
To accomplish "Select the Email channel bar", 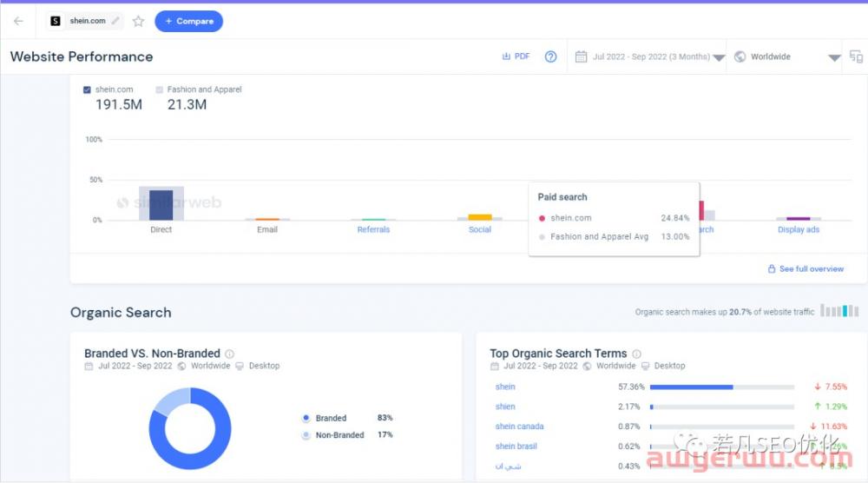I will [267, 219].
